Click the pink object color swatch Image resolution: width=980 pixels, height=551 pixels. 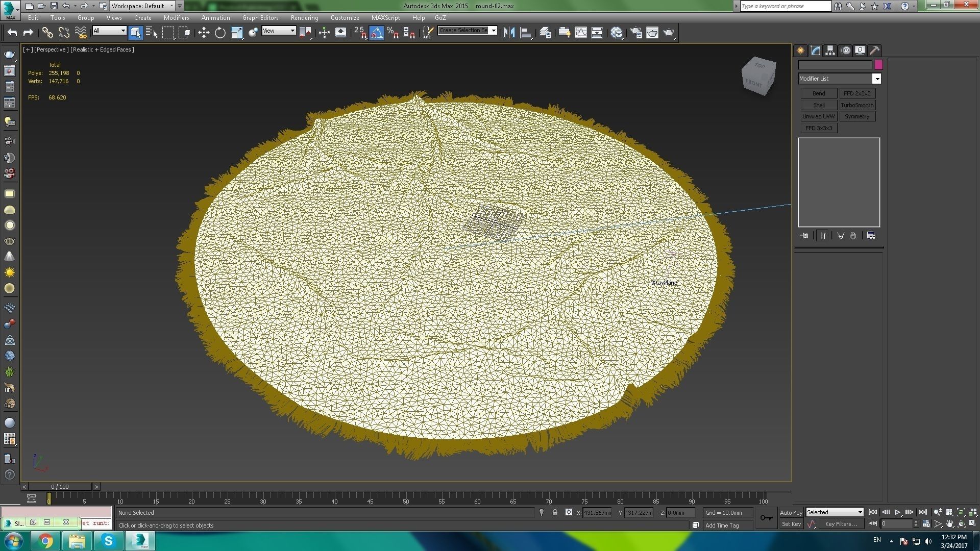878,65
